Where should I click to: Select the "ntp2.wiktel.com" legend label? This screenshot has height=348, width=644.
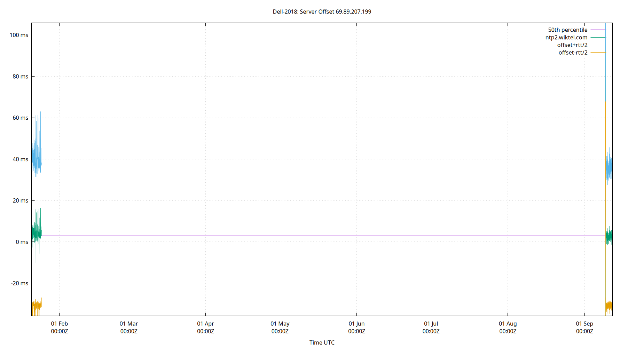click(566, 37)
